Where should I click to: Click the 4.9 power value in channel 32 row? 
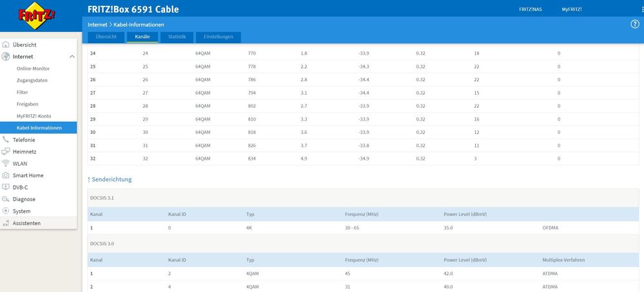click(x=304, y=159)
